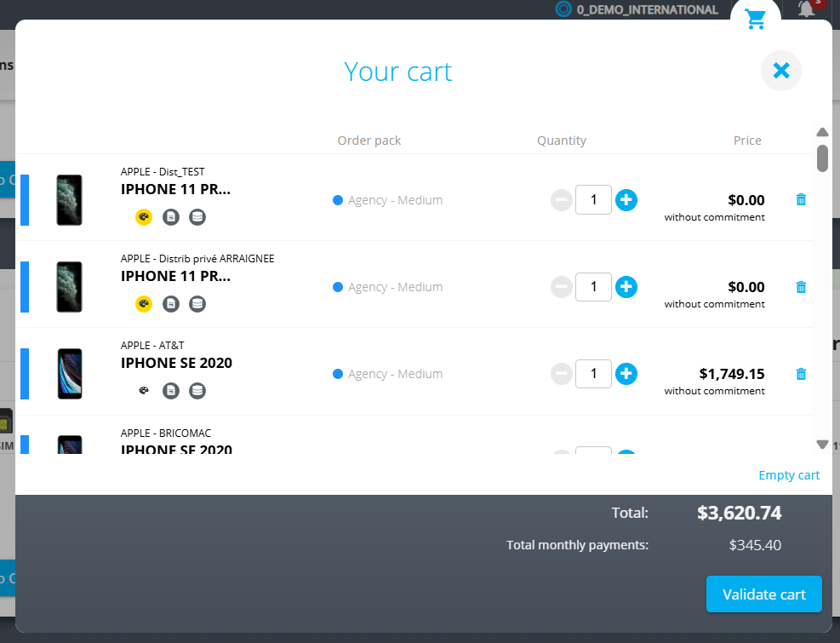This screenshot has height=643, width=840.
Task: Click palette icon for Dist_TEST iPhone 11
Action: tap(144, 217)
